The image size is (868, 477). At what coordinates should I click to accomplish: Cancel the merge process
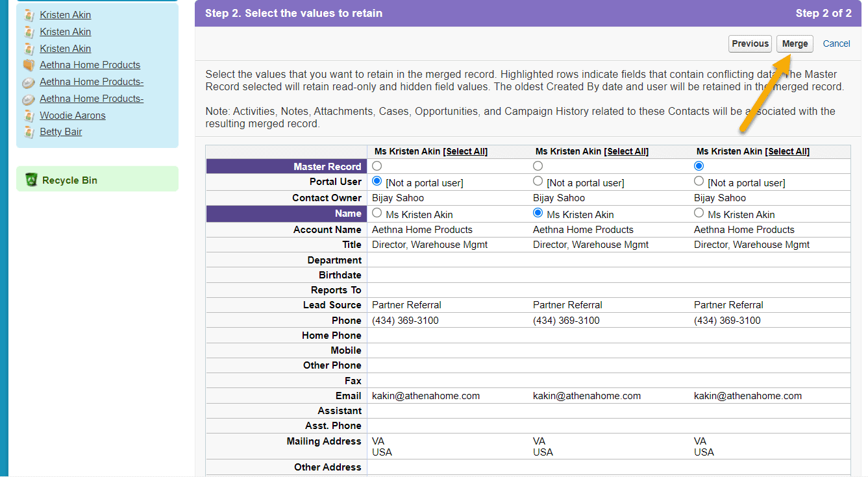click(x=836, y=43)
